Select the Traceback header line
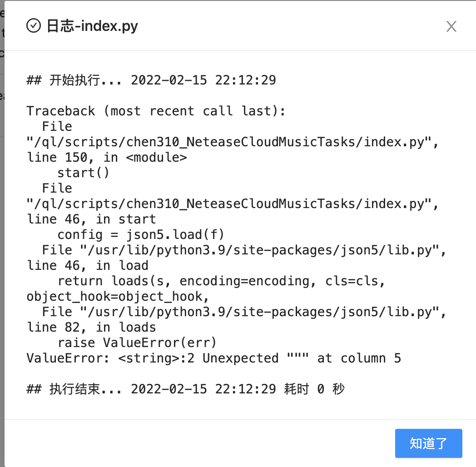This screenshot has height=467, width=476. (x=155, y=111)
